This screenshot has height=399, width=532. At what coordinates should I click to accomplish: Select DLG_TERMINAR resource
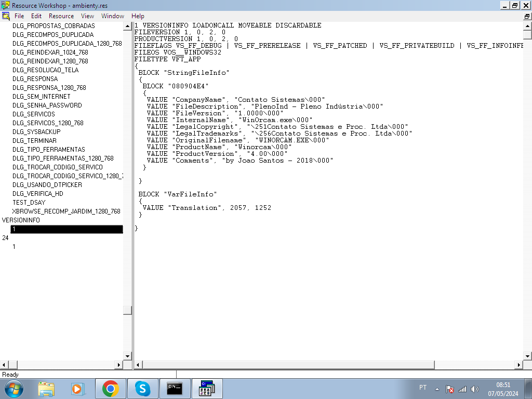pyautogui.click(x=35, y=140)
